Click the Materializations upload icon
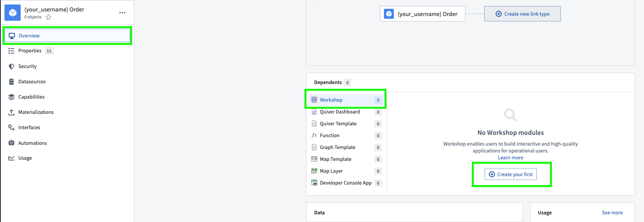Screen dimensions: 644x222 coord(11,112)
